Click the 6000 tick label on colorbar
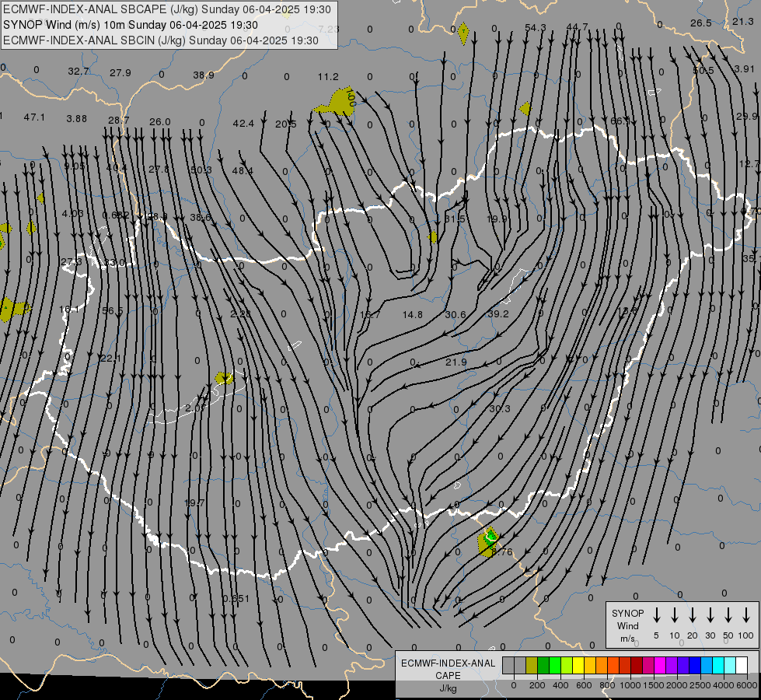The image size is (761, 700). coord(747,685)
